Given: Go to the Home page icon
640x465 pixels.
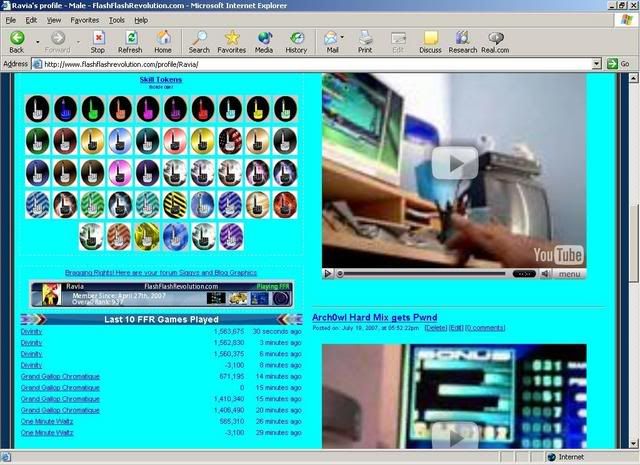Looking at the screenshot, I should coord(163,41).
